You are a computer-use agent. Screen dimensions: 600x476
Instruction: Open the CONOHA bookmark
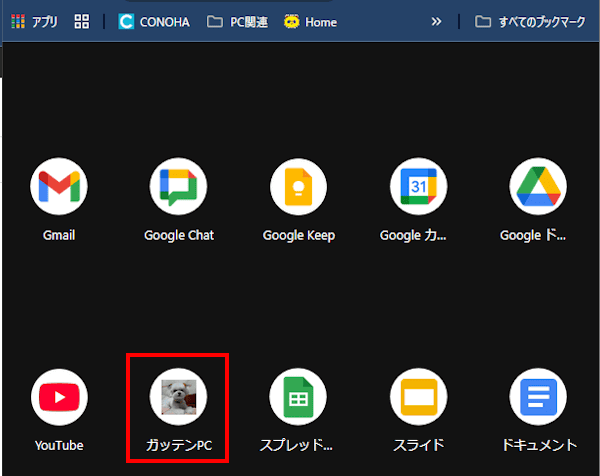(x=154, y=22)
